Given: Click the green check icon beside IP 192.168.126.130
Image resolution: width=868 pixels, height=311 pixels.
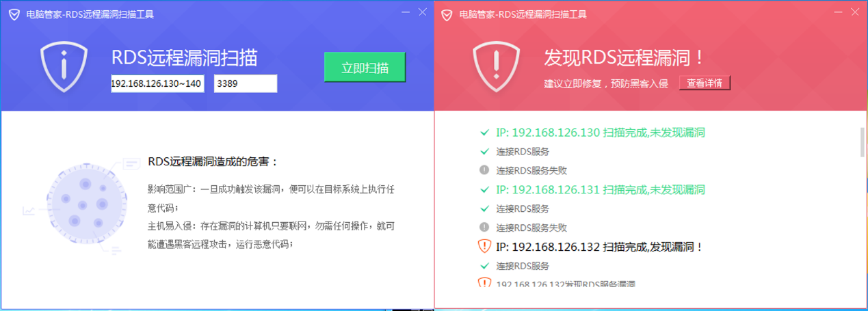Looking at the screenshot, I should click(484, 132).
